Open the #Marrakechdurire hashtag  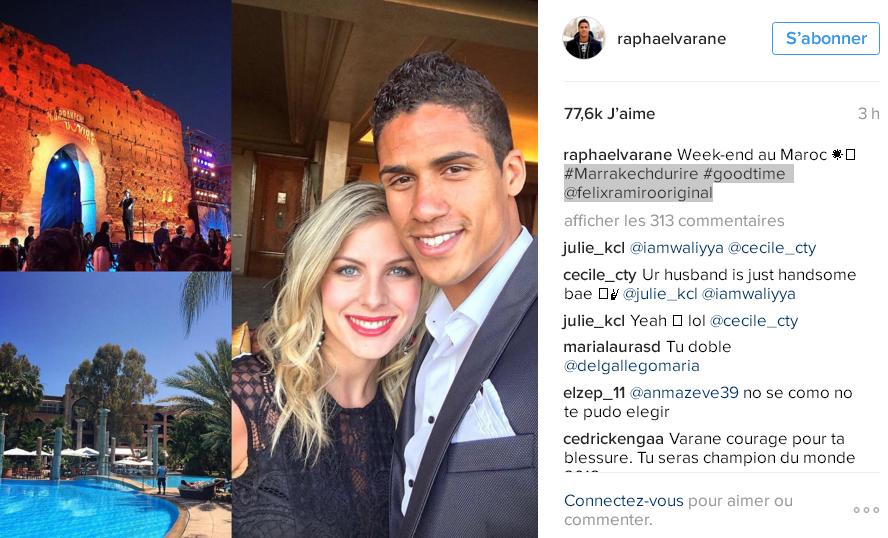click(x=631, y=174)
